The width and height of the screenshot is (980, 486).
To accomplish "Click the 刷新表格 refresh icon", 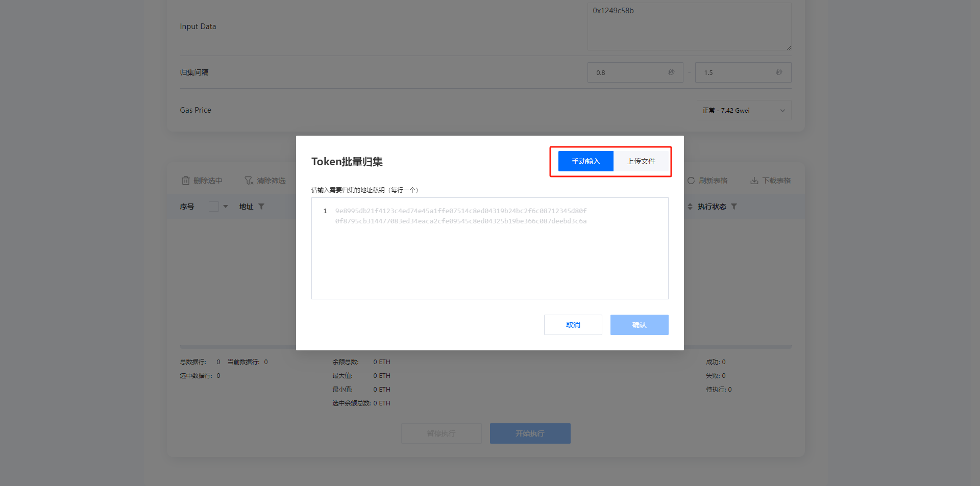I will click(691, 181).
